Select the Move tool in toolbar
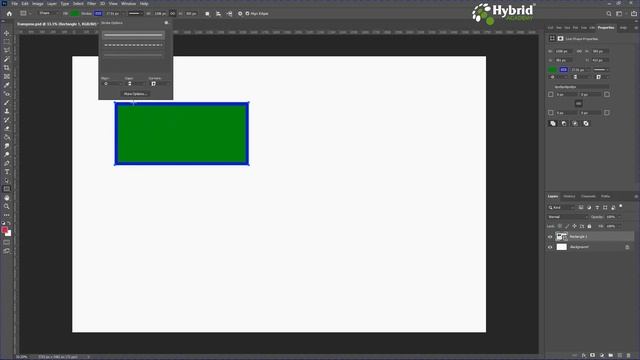 (x=7, y=33)
